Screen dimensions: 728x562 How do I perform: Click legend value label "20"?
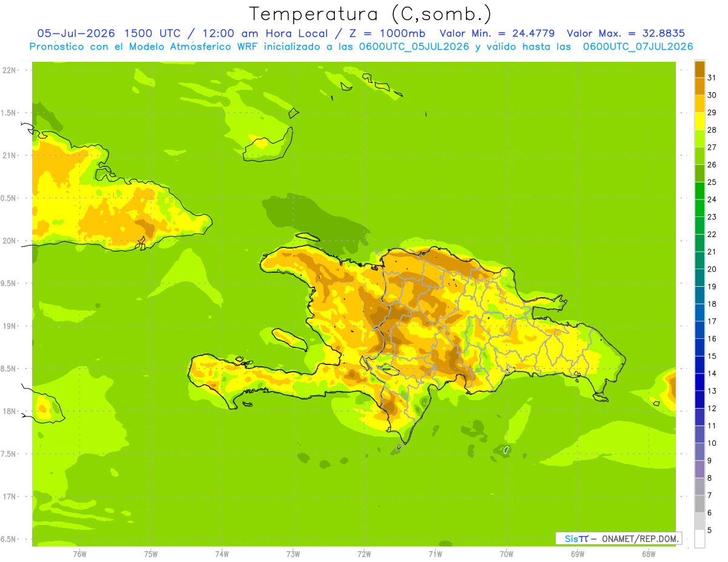coord(712,269)
